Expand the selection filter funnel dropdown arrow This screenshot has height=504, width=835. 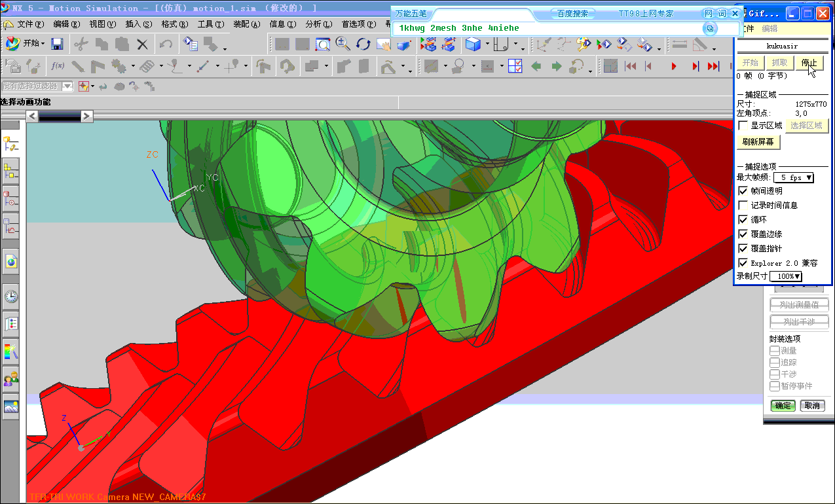(92, 86)
